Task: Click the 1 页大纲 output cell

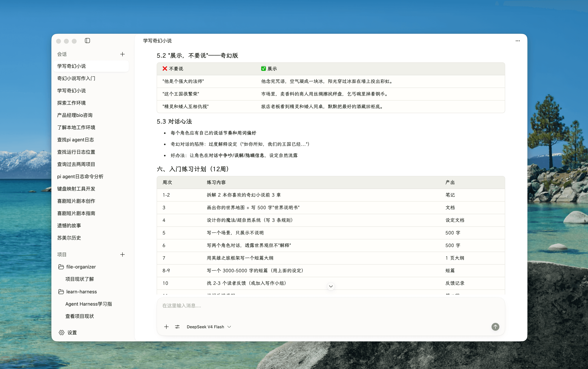Action: coord(455,258)
